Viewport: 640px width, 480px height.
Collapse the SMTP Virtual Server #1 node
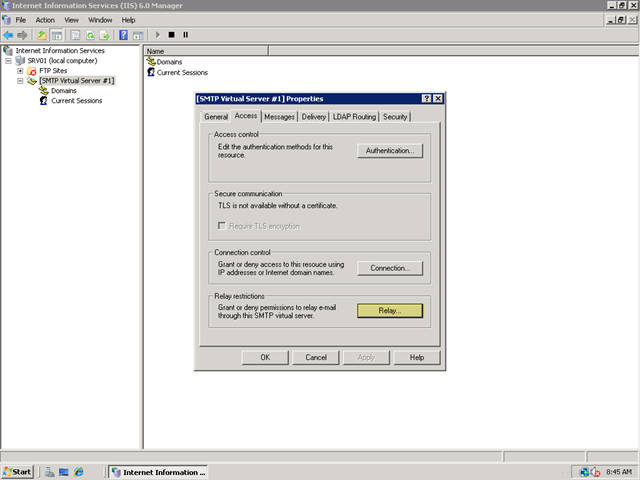click(x=20, y=81)
